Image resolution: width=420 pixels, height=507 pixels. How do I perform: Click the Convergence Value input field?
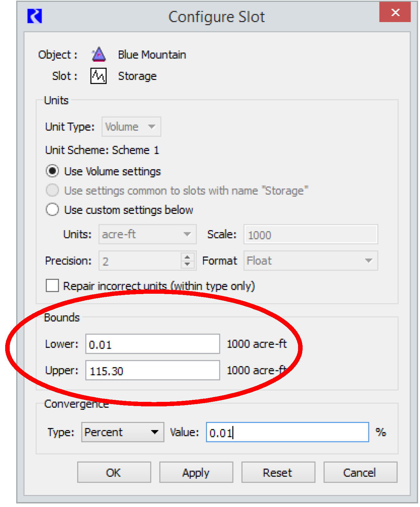pos(287,432)
